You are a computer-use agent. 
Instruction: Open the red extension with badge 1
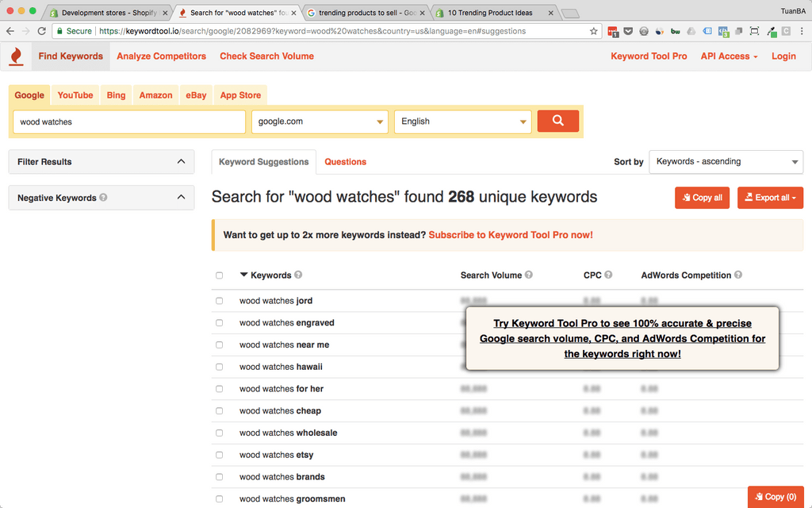[613, 32]
